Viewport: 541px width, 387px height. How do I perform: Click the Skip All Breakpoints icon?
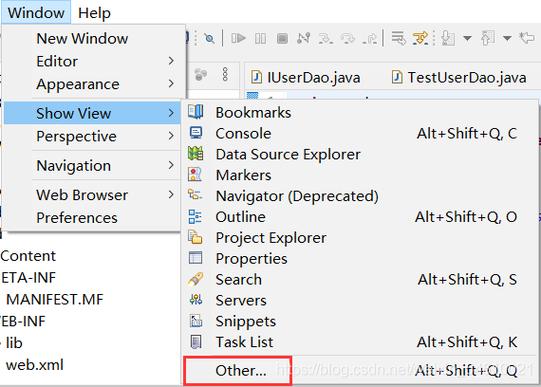pyautogui.click(x=209, y=38)
